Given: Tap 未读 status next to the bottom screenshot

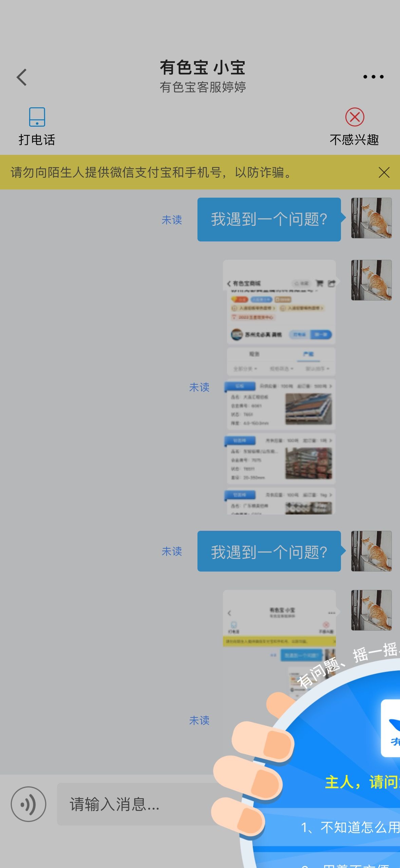Looking at the screenshot, I should click(199, 720).
